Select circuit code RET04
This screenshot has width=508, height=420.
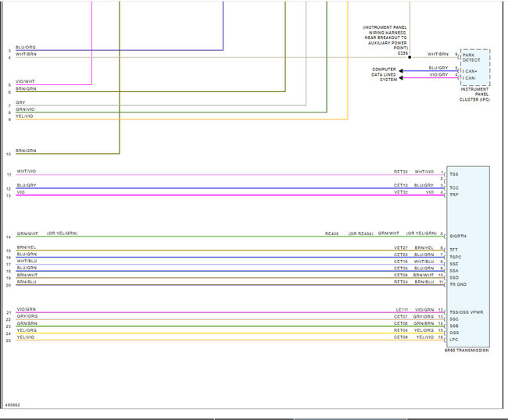(x=401, y=330)
